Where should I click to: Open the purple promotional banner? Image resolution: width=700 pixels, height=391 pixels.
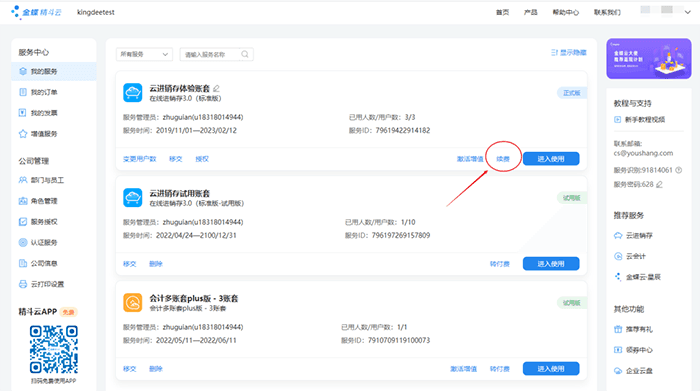tap(649, 58)
